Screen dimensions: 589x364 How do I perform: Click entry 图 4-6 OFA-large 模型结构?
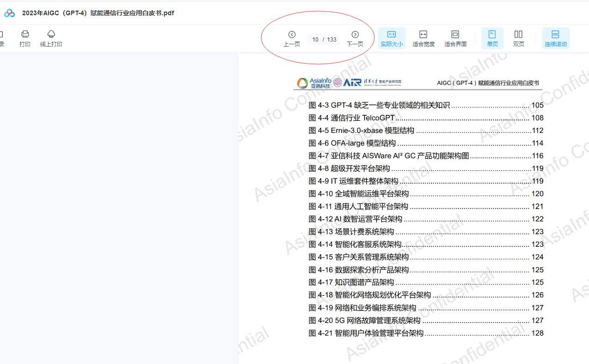[352, 143]
